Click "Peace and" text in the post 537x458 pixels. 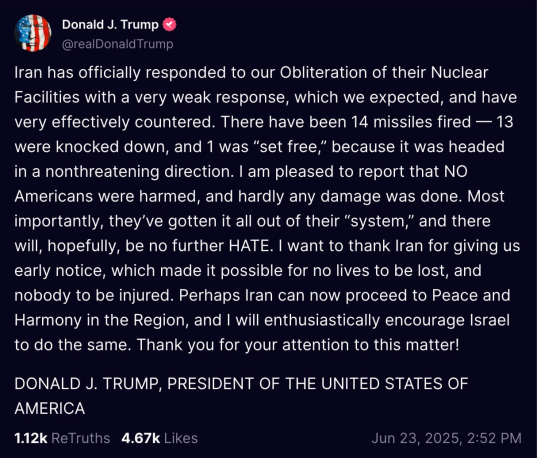pyautogui.click(x=471, y=295)
